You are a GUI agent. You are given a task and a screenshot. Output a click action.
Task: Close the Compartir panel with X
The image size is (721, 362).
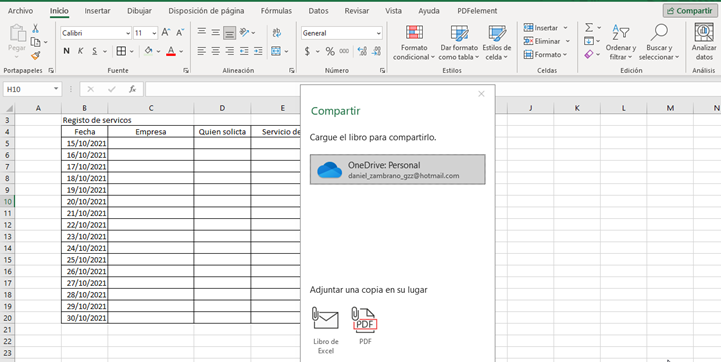tap(481, 94)
